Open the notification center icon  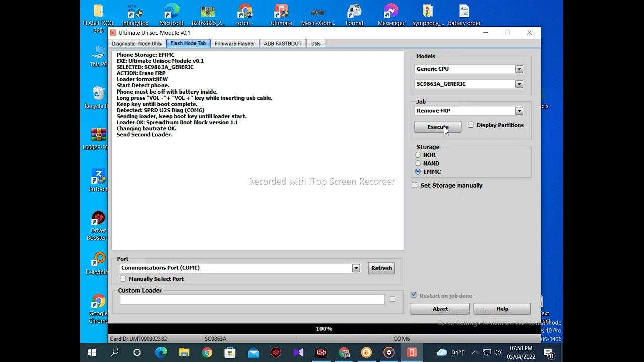pyautogui.click(x=549, y=353)
